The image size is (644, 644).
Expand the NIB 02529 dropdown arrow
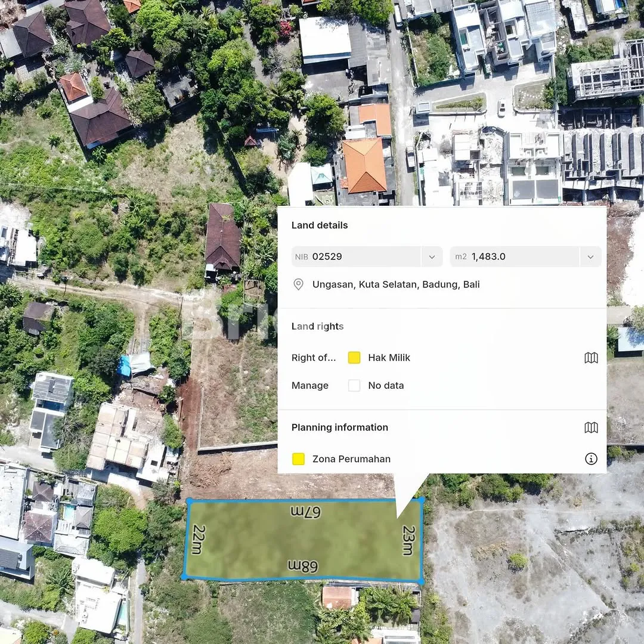point(432,257)
